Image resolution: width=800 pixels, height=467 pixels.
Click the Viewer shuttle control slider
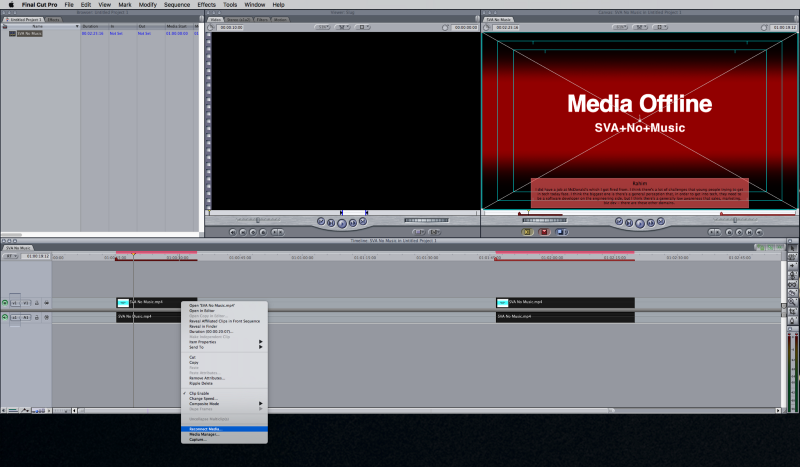(x=257, y=220)
